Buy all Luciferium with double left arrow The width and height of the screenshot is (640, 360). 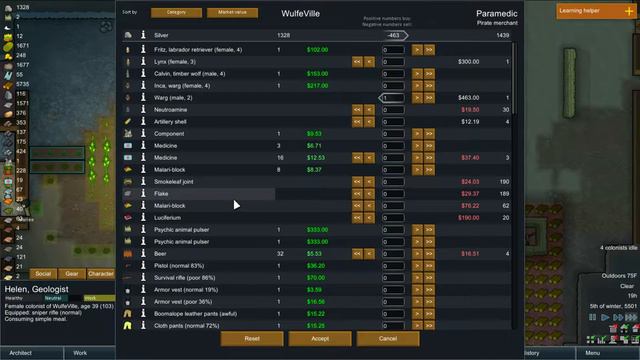coord(357,218)
